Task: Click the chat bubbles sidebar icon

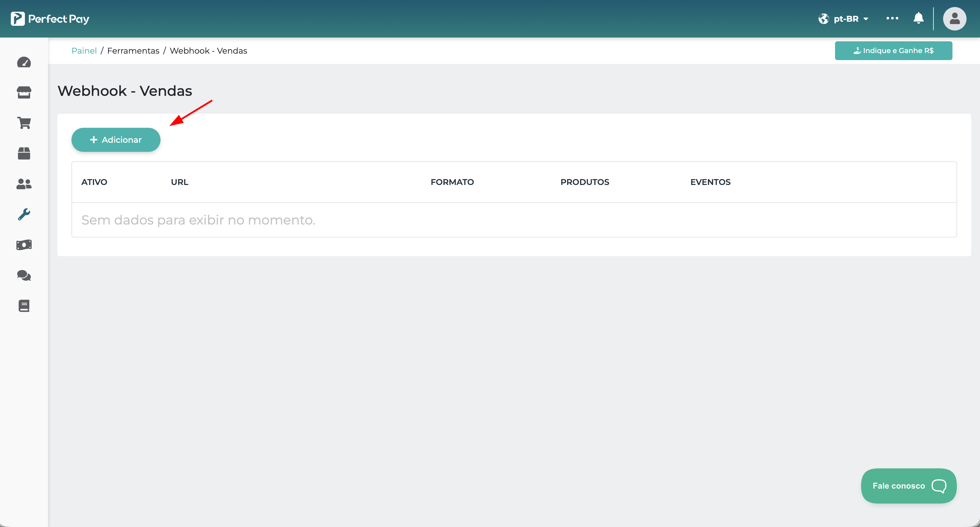Action: [x=24, y=275]
